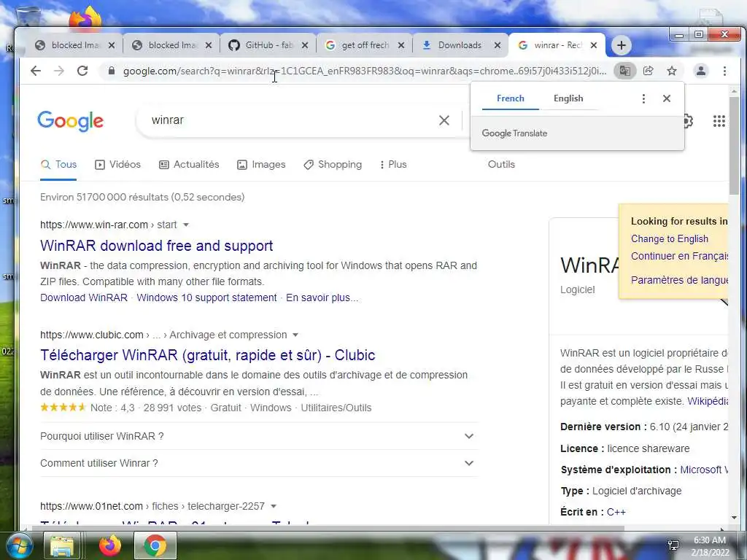This screenshot has width=747, height=560.
Task: Open 'Télécharger WinRAR' Clubic result
Action: [208, 355]
